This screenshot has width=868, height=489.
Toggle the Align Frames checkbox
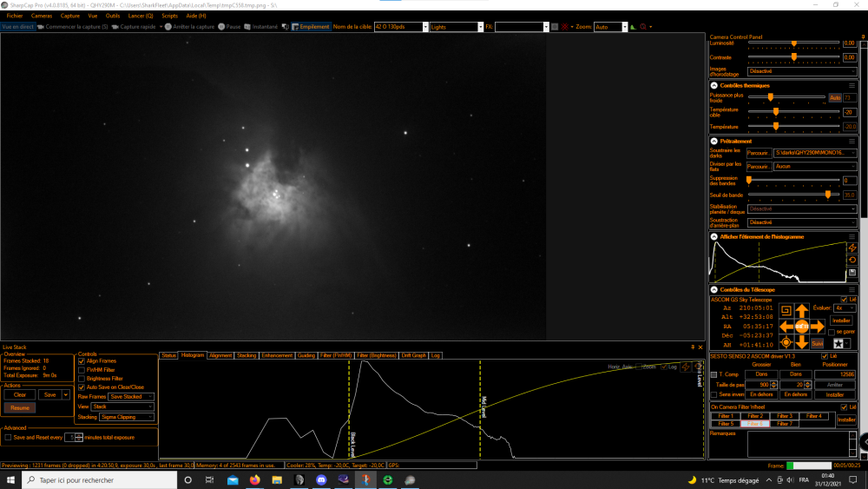coord(82,361)
